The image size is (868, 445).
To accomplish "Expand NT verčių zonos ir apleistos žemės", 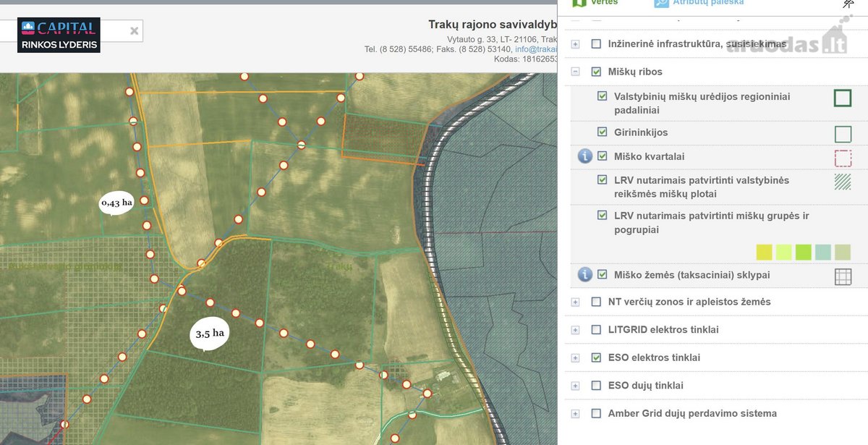I will [576, 302].
